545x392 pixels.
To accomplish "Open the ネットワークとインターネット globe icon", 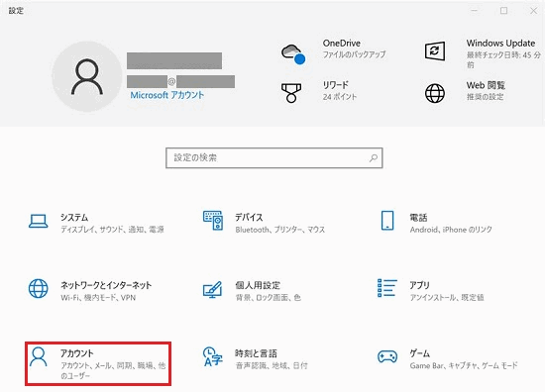I will pyautogui.click(x=39, y=288).
